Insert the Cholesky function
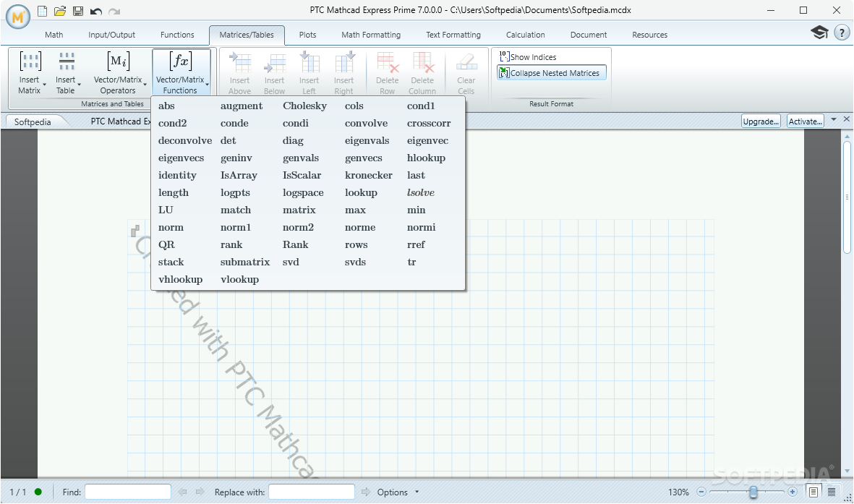 305,106
